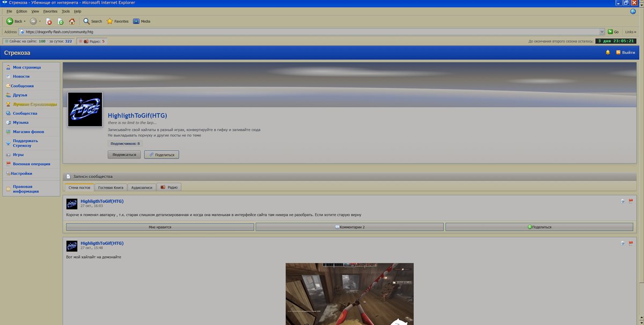
Task: Click the Подписаться button
Action: click(124, 154)
